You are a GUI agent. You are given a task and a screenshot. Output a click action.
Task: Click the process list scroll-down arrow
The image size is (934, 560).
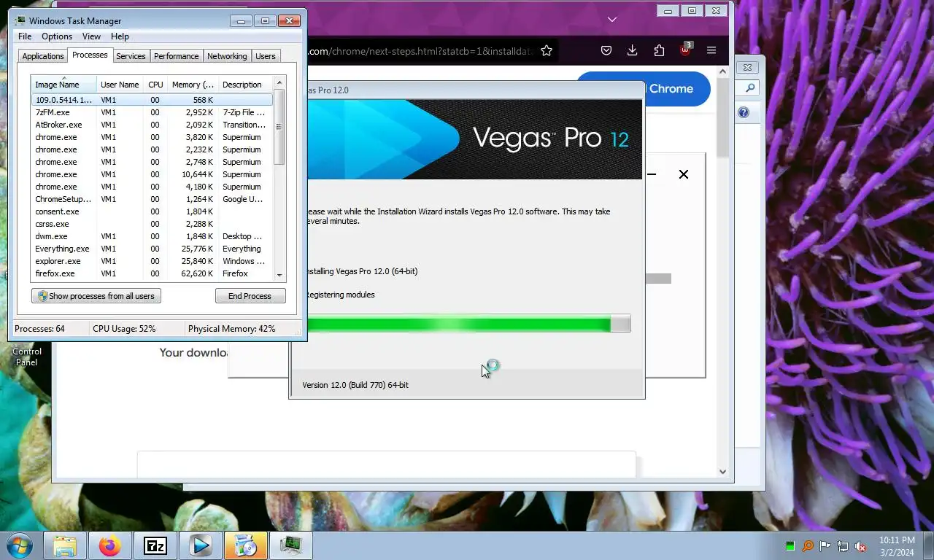[279, 275]
